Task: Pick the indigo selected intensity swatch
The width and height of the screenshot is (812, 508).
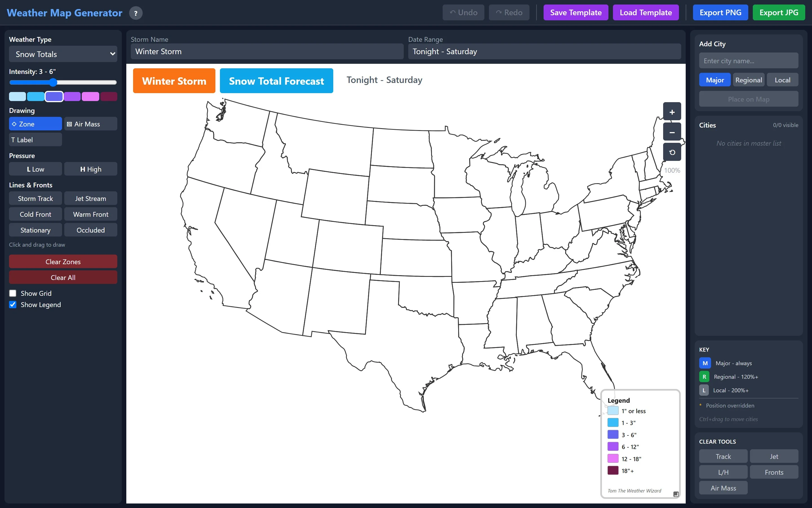Action: point(54,97)
